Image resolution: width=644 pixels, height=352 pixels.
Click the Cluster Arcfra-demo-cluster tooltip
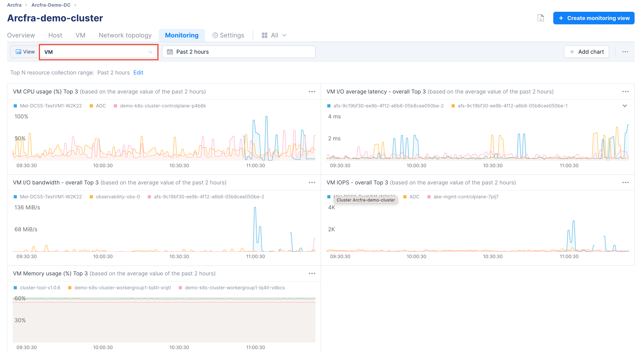366,200
